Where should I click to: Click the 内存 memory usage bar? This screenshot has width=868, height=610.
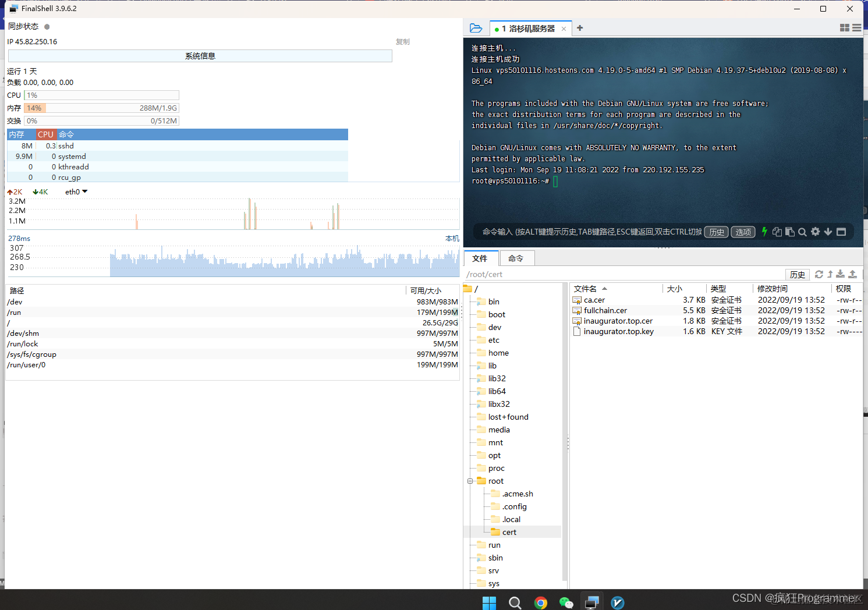pos(101,108)
